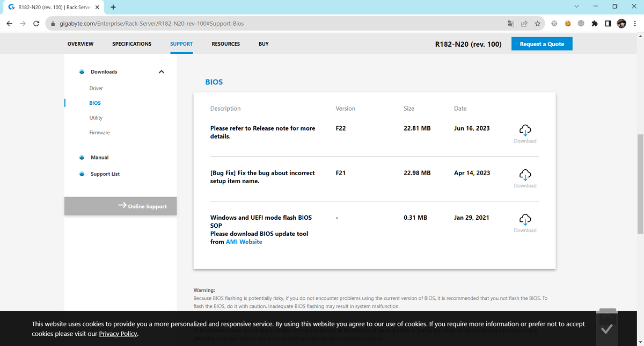Click the Online Support button
This screenshot has width=644, height=346.
pos(120,206)
